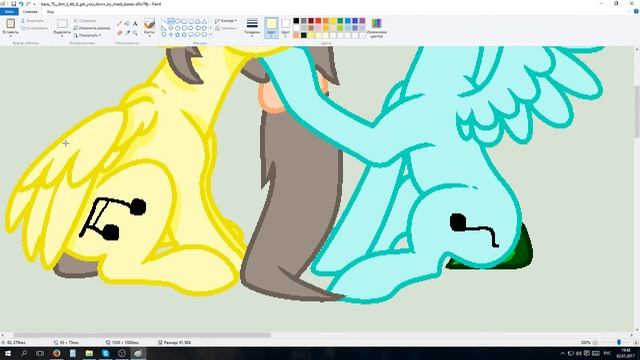This screenshot has height=360, width=640.
Task: Click Undo icon in quick access toolbar
Action: [21, 4]
